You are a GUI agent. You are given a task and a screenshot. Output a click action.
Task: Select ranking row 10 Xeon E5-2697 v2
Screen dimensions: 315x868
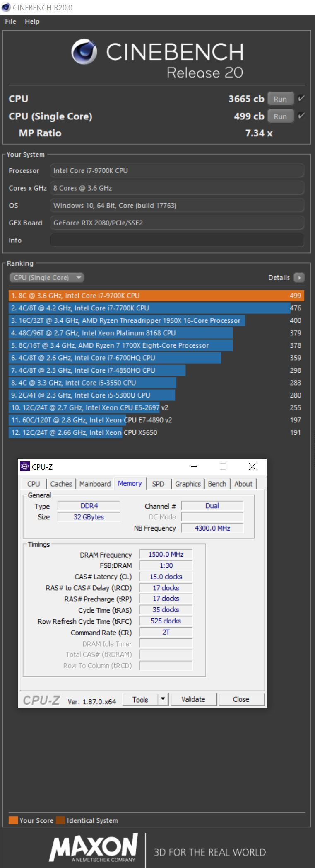pyautogui.click(x=156, y=407)
